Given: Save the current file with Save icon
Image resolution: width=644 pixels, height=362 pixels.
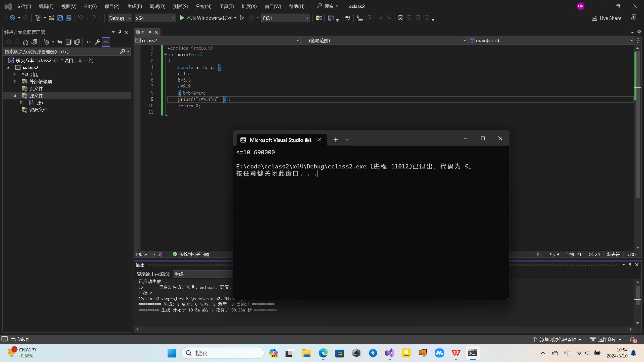Looking at the screenshot, I should 60,18.
